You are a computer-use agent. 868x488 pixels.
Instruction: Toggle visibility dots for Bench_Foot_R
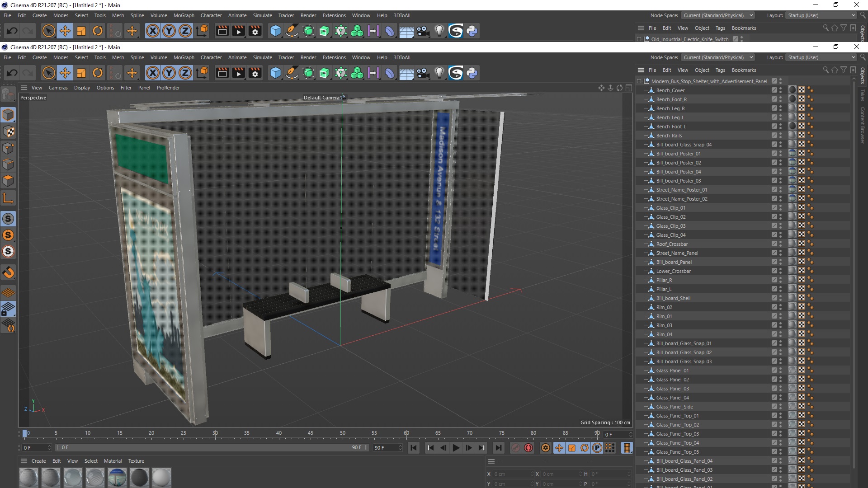point(780,99)
